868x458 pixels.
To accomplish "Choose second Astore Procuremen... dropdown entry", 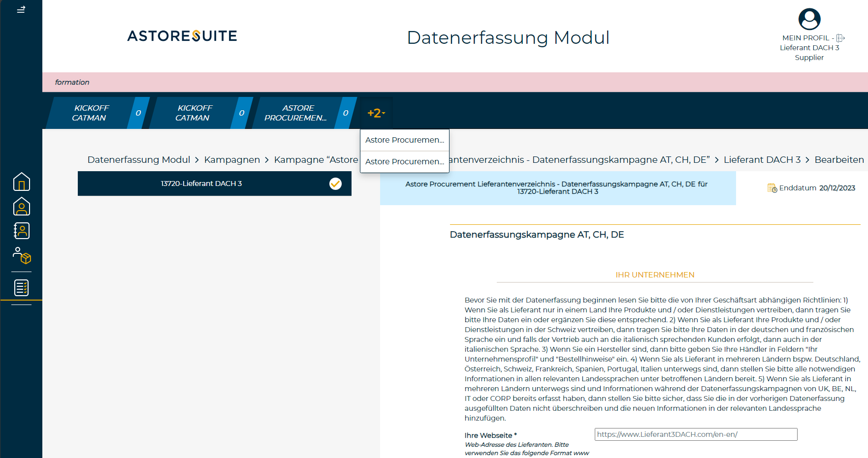I will 405,162.
